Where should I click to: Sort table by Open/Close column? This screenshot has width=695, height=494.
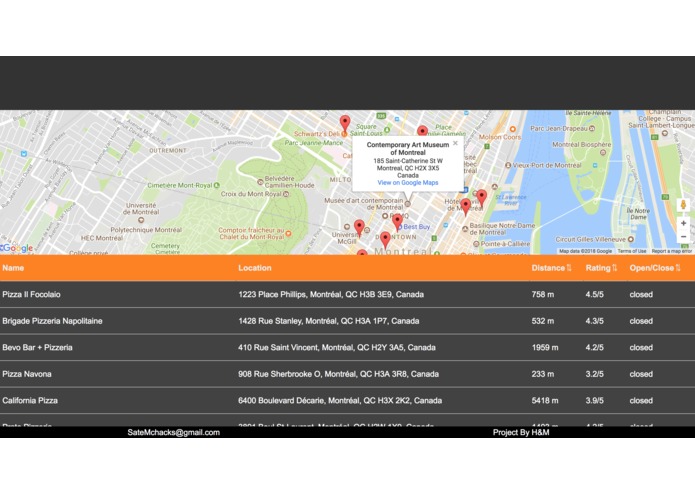pos(655,268)
